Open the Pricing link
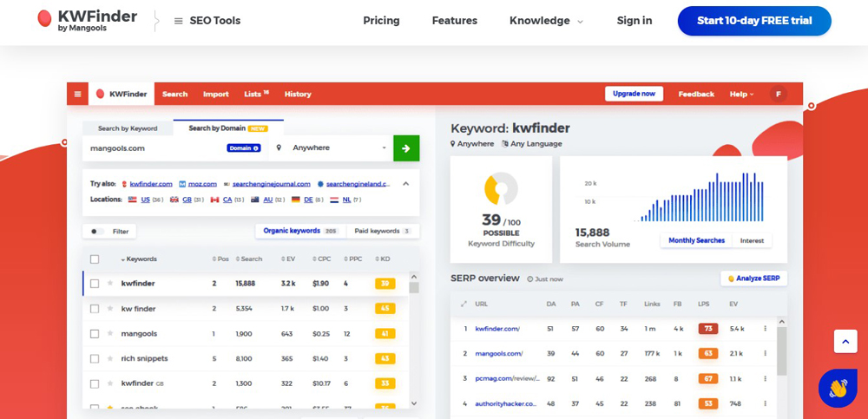The width and height of the screenshot is (868, 419). coord(381,21)
